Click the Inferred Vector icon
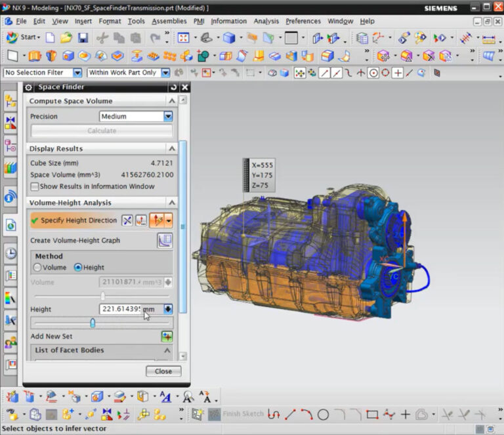This screenshot has width=504, height=435. point(157,220)
